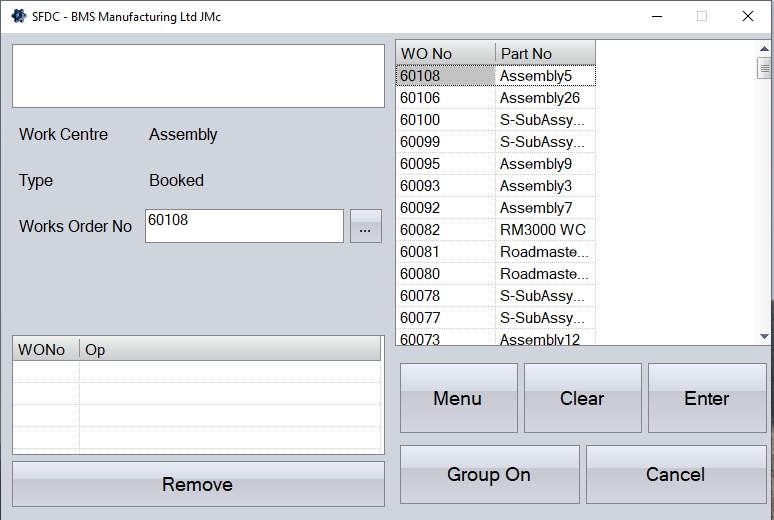Open the Works Order browse ellipsis button
The height and width of the screenshot is (520, 774).
[365, 227]
